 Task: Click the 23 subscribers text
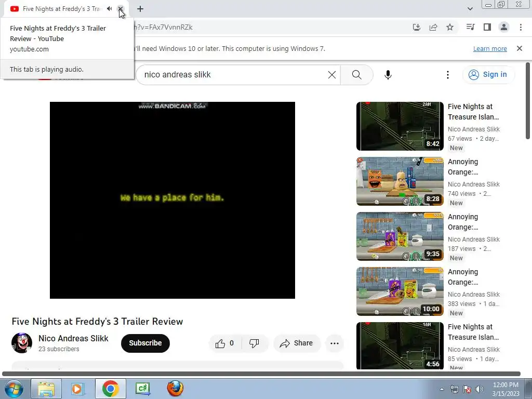(59, 349)
